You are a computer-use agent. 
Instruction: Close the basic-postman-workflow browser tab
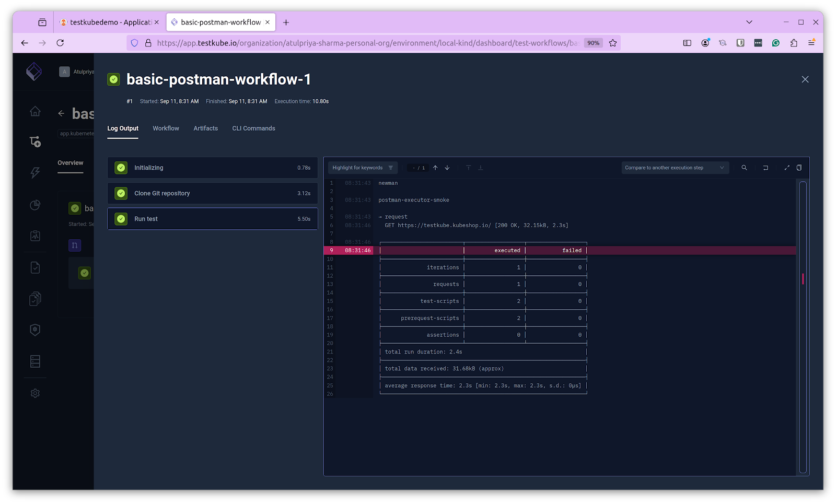(x=268, y=22)
